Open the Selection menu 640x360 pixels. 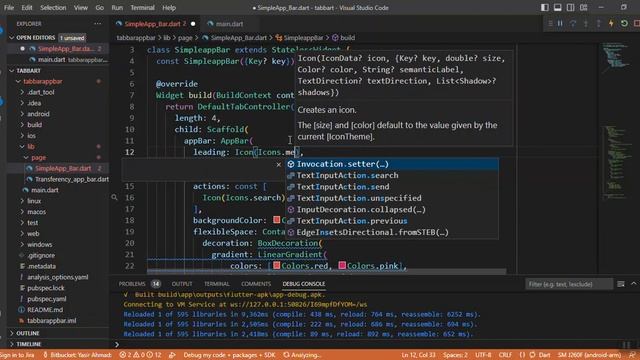(53, 7)
